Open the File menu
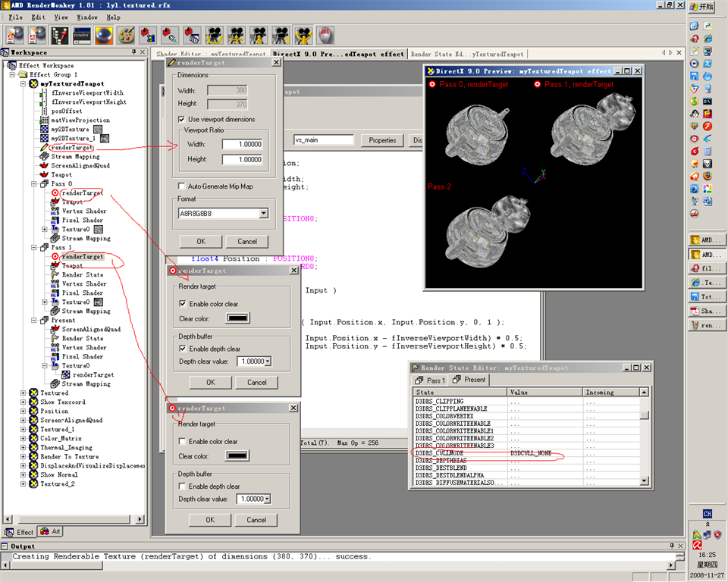The height and width of the screenshot is (582, 728). point(15,17)
